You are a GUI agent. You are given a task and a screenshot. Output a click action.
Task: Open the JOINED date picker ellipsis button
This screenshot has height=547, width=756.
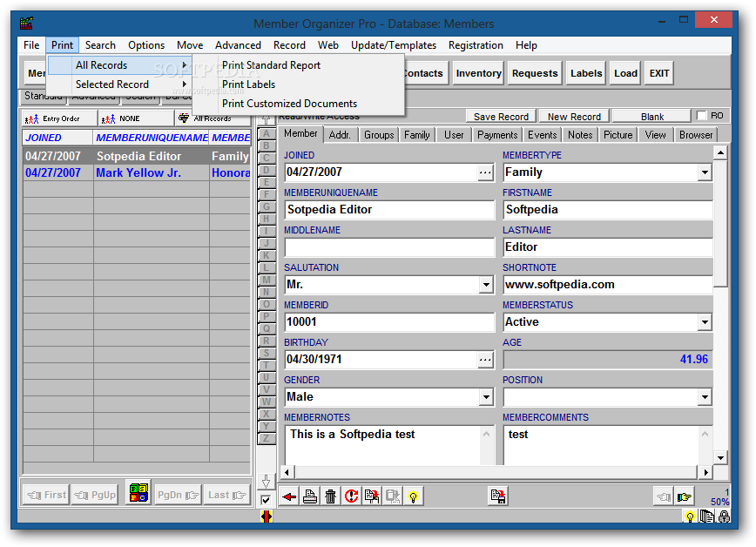pyautogui.click(x=485, y=172)
